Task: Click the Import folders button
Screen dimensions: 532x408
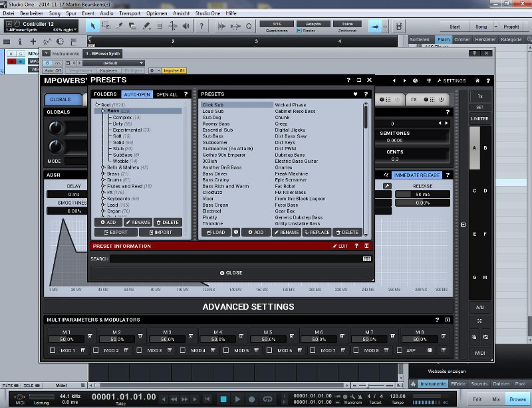Action: [x=160, y=232]
